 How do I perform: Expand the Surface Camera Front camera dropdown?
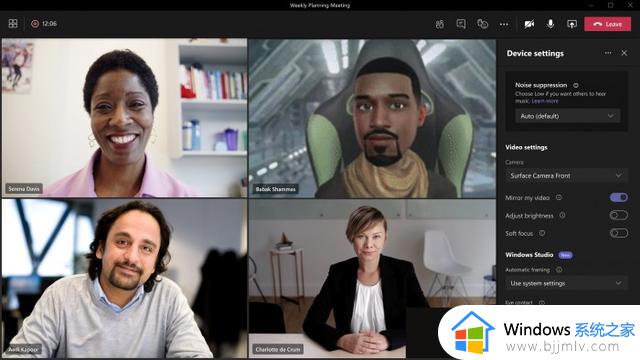[566, 176]
